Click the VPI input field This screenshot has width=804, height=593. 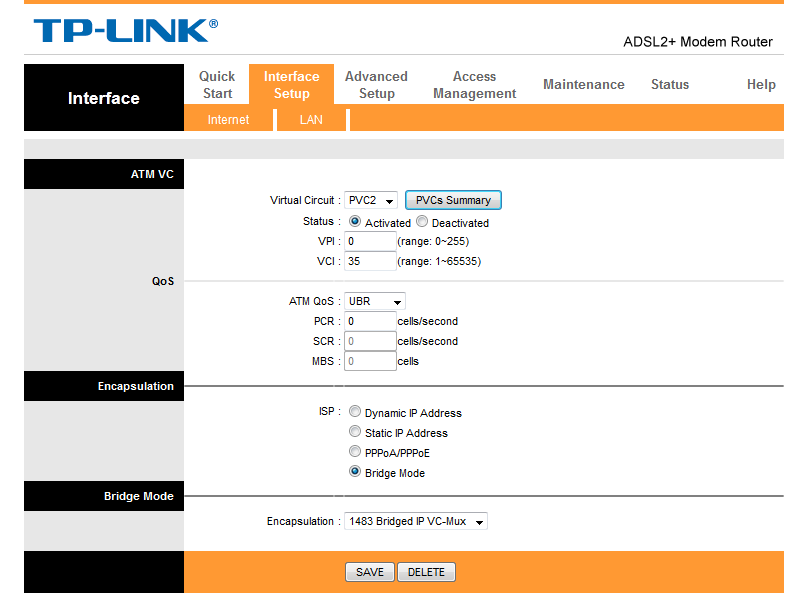pyautogui.click(x=369, y=241)
